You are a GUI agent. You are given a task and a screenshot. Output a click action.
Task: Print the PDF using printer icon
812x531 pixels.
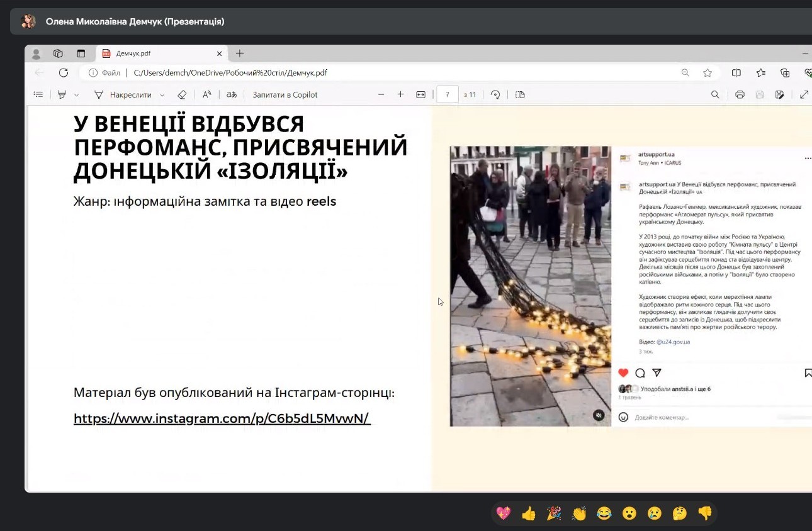[x=740, y=95]
